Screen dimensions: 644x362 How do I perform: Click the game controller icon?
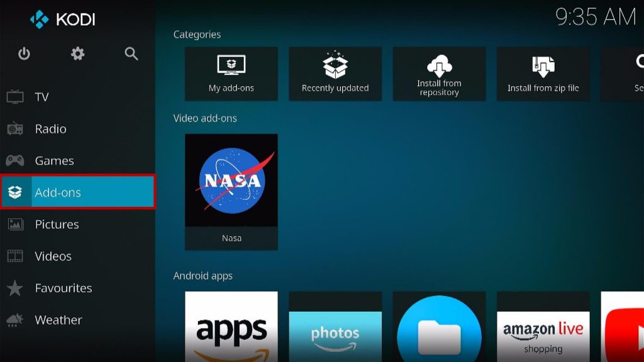coord(15,160)
